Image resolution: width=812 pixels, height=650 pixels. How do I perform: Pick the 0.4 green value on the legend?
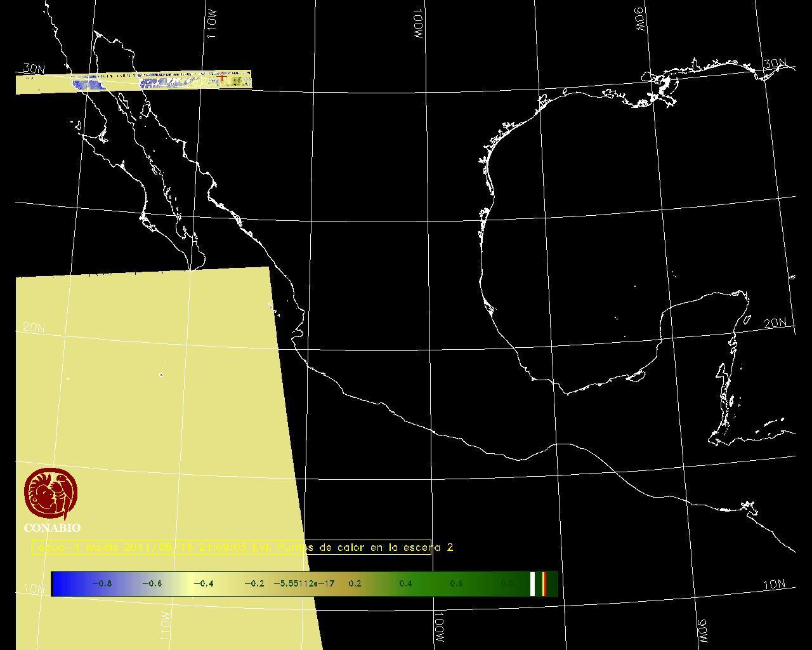click(x=405, y=583)
